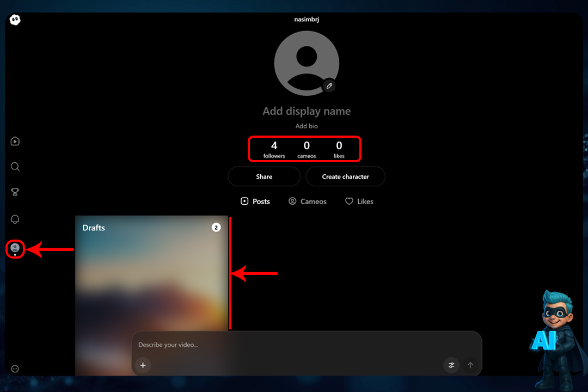Click Add bio to edit profile bio
The width and height of the screenshot is (588, 392).
coord(306,126)
